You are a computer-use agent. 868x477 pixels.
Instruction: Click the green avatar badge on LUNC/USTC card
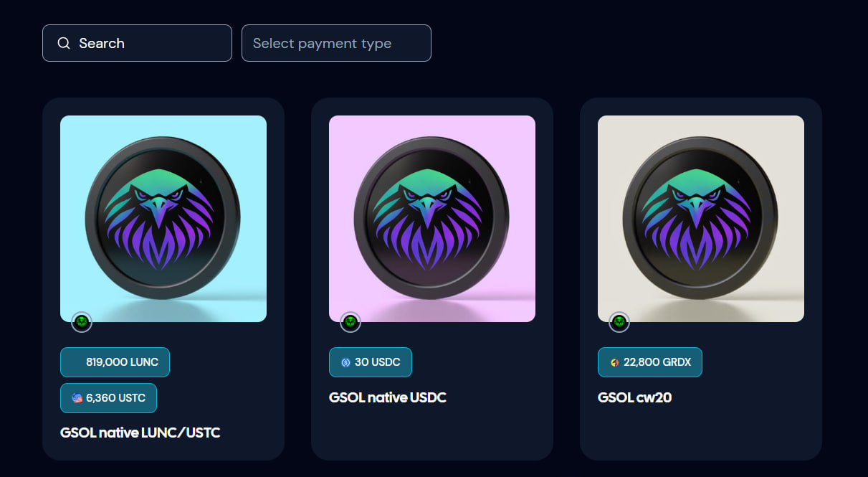(82, 322)
